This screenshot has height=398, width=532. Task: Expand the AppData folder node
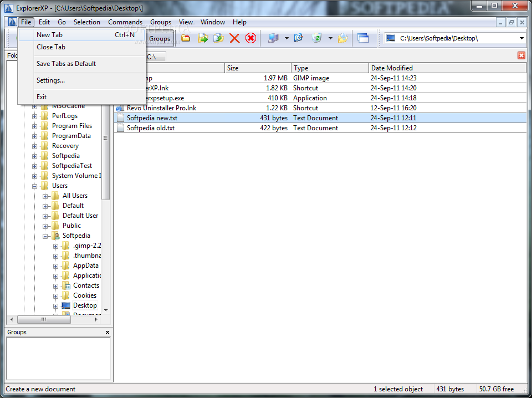tap(55, 266)
